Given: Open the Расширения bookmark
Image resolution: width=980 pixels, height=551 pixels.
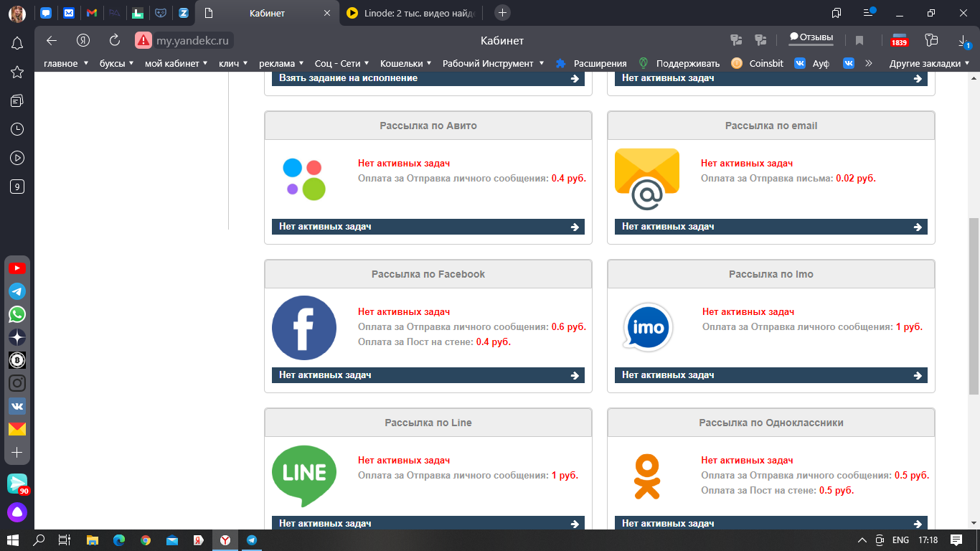Looking at the screenshot, I should tap(591, 63).
